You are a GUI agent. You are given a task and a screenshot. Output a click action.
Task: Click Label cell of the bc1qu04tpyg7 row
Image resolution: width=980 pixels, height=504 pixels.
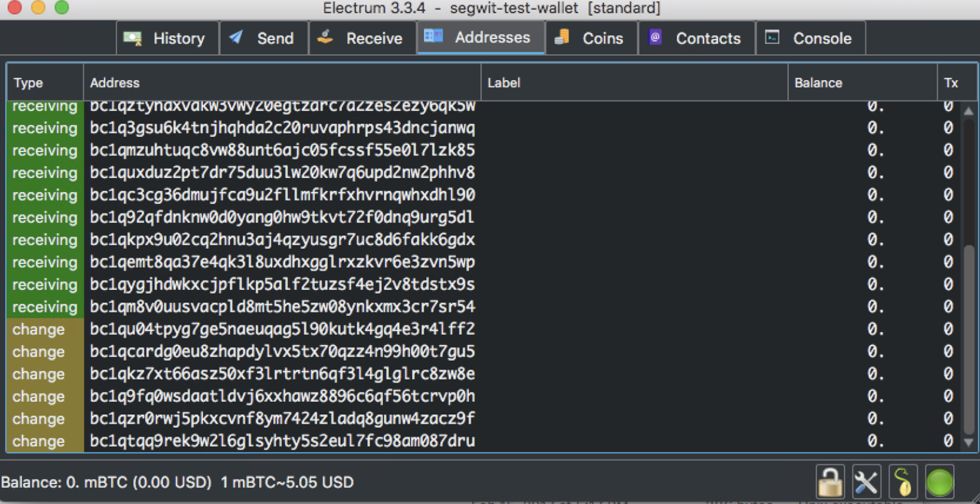(634, 329)
